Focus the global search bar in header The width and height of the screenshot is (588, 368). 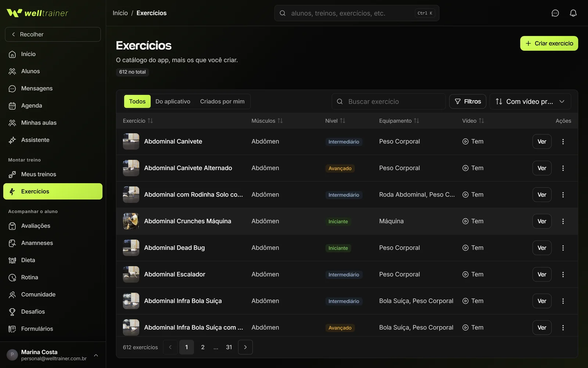[x=356, y=13]
